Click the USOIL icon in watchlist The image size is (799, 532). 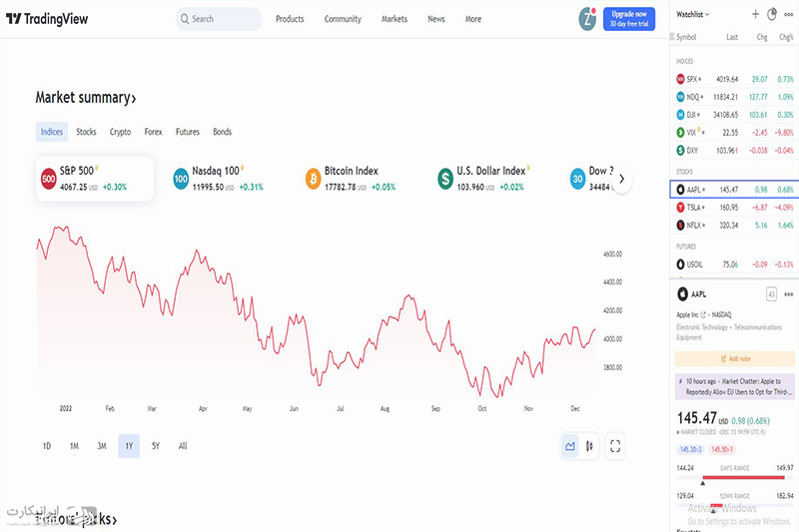(x=680, y=265)
